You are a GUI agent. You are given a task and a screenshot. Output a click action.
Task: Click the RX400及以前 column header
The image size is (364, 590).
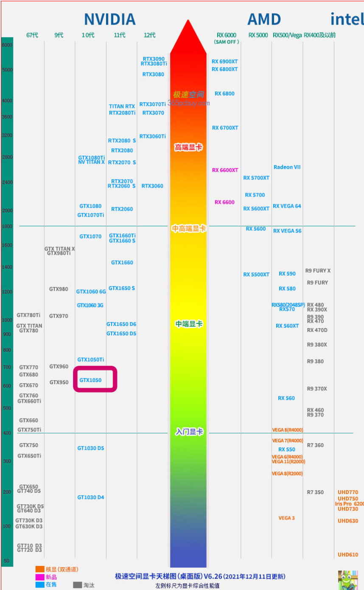319,35
